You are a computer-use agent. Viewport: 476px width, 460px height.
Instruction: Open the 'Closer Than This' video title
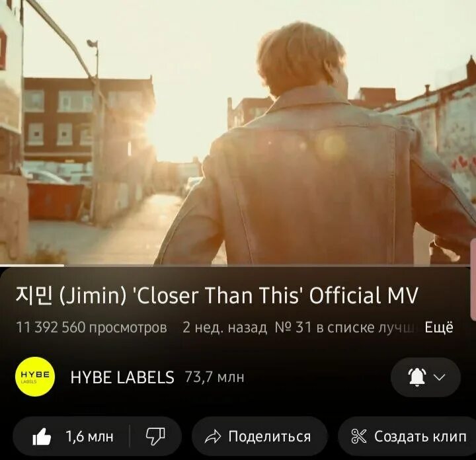[x=217, y=295]
